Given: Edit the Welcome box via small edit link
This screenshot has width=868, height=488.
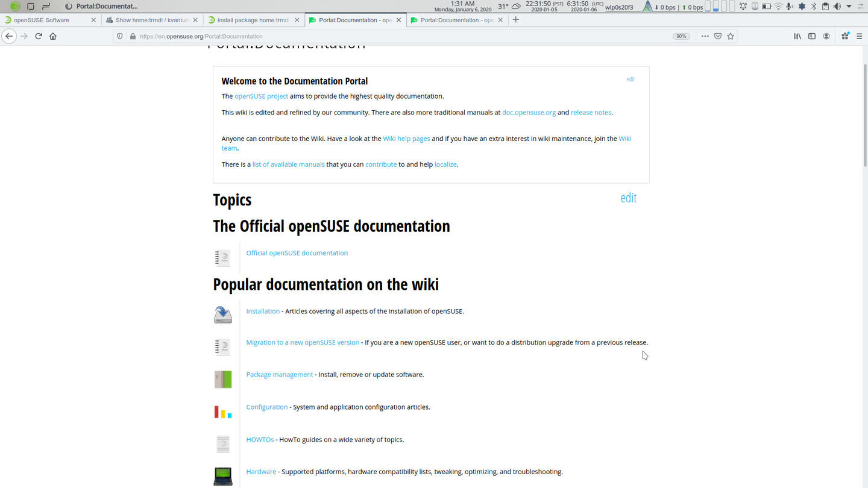Looking at the screenshot, I should [631, 79].
